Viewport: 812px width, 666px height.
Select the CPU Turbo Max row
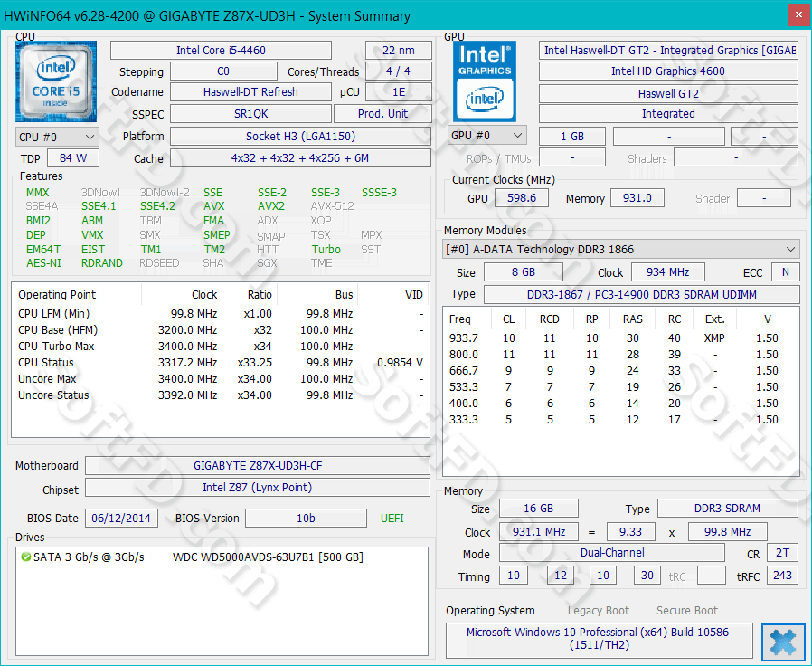(221, 347)
